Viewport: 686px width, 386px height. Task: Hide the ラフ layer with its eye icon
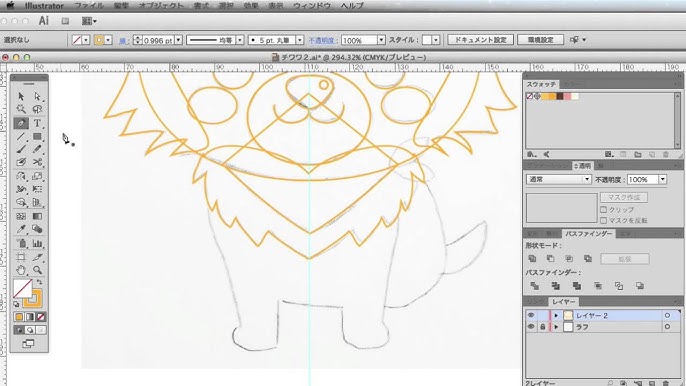click(x=531, y=327)
